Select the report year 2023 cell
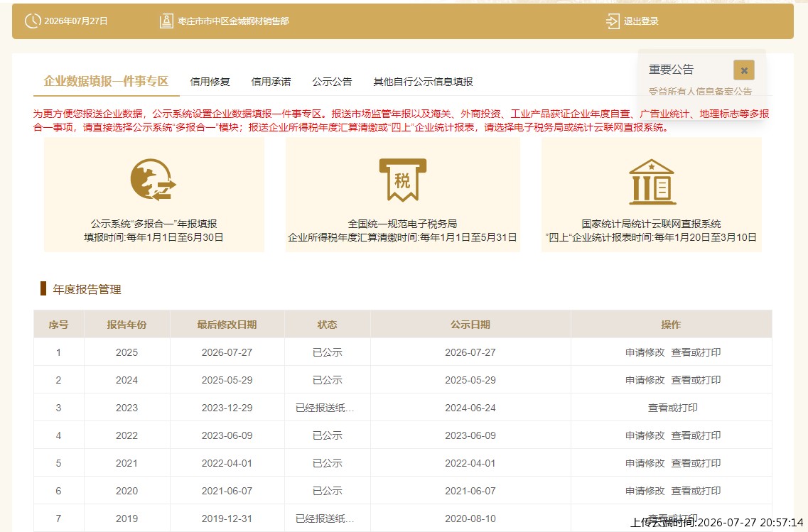Screen dimensions: 808x532 coord(126,408)
